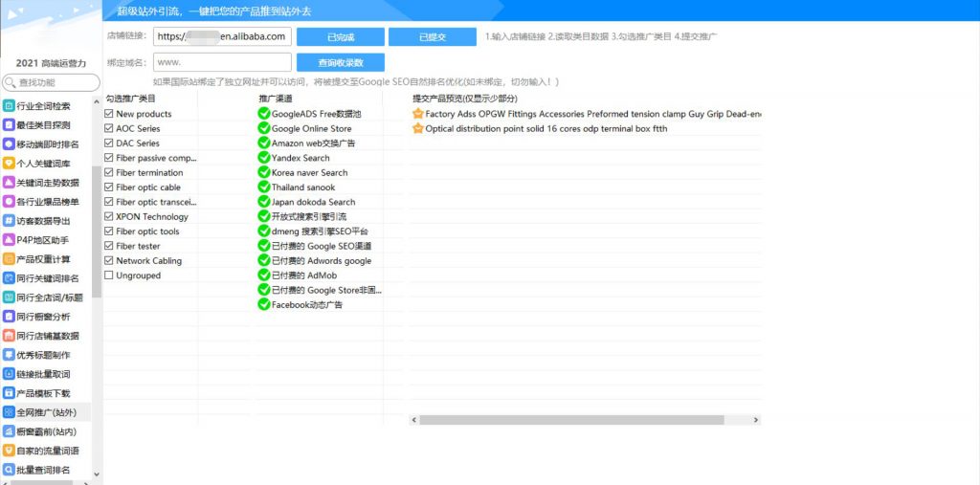Image resolution: width=980 pixels, height=485 pixels.
Task: Click the 同行关键词排名 sidebar icon
Action: (9, 278)
